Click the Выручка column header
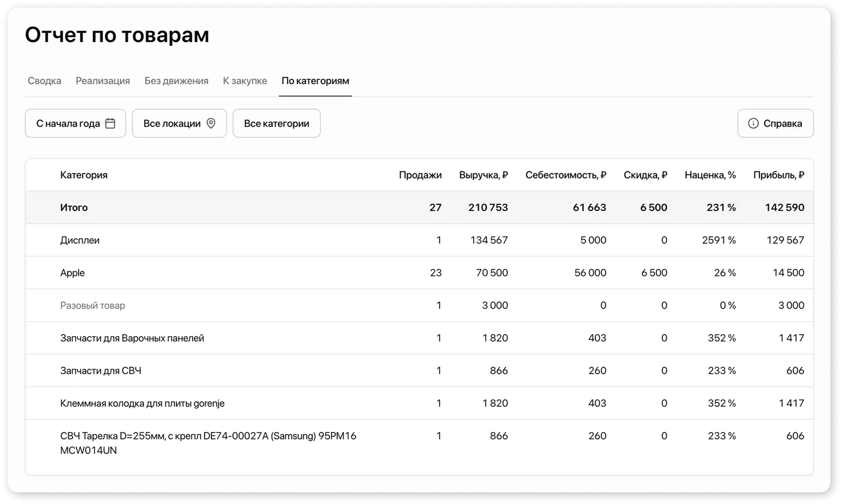This screenshot has width=845, height=504. coord(483,175)
